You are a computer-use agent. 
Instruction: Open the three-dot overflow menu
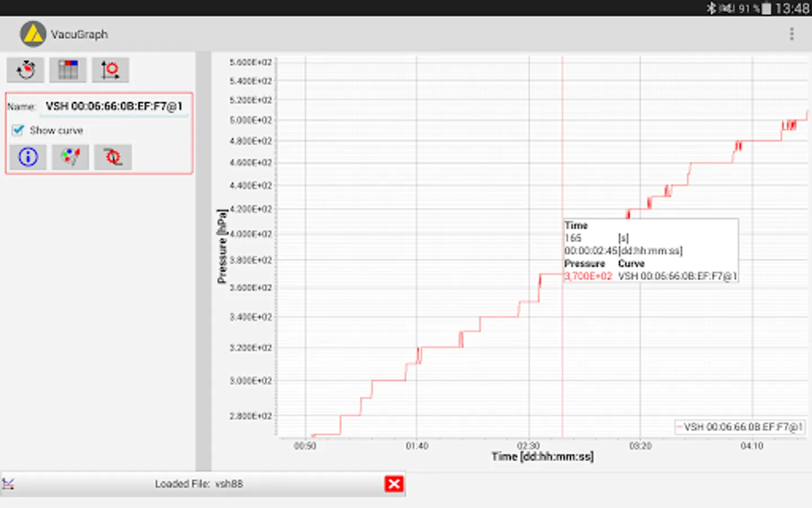tap(792, 34)
